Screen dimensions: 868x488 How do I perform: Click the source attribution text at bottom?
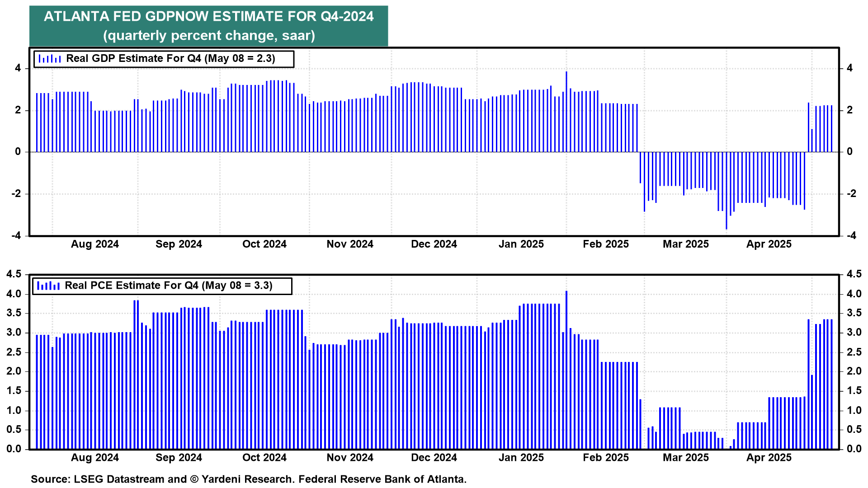[x=248, y=479]
